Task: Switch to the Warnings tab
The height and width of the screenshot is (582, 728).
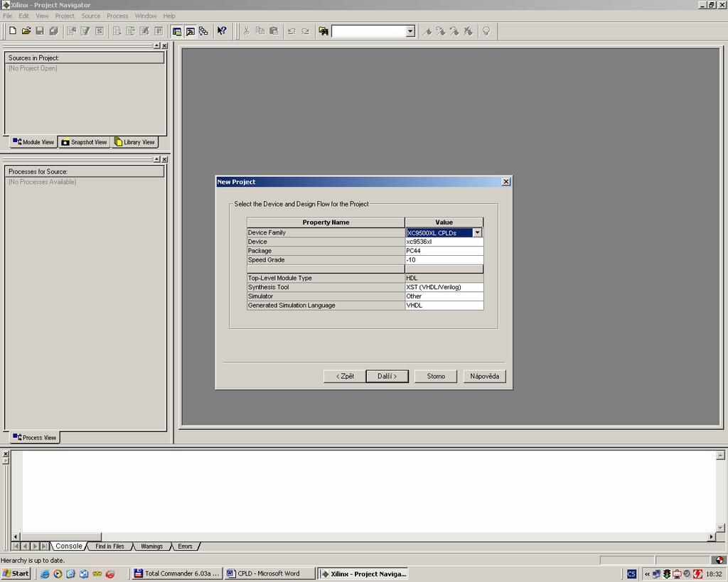Action: (152, 546)
